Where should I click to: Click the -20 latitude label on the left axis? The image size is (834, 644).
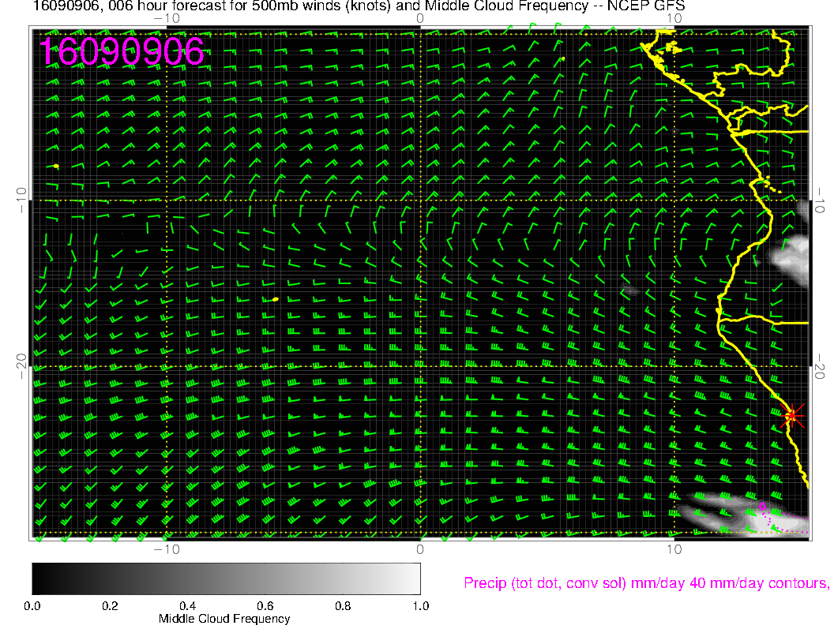click(x=21, y=367)
